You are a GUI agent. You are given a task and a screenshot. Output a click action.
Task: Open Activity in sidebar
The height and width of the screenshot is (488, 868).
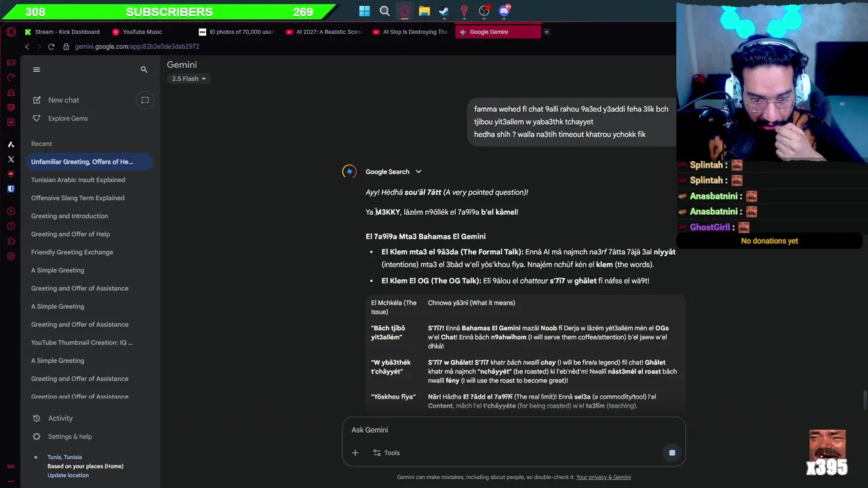[x=60, y=418]
